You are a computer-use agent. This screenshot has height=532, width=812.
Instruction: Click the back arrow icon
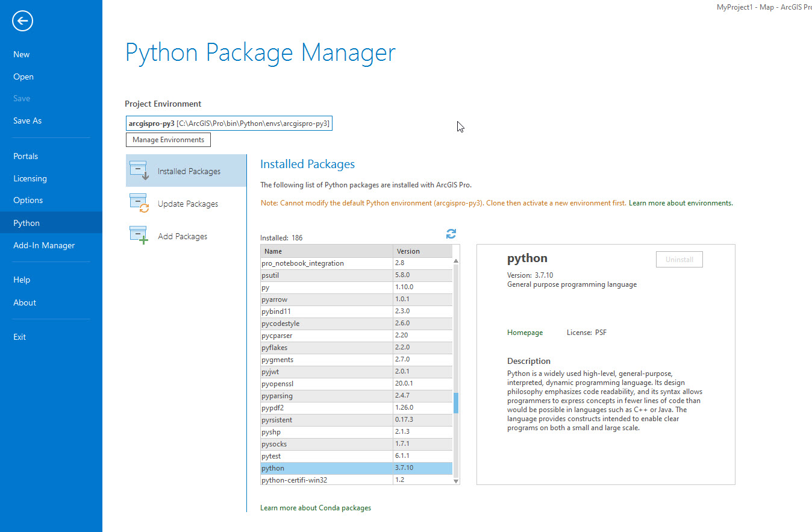(22, 21)
